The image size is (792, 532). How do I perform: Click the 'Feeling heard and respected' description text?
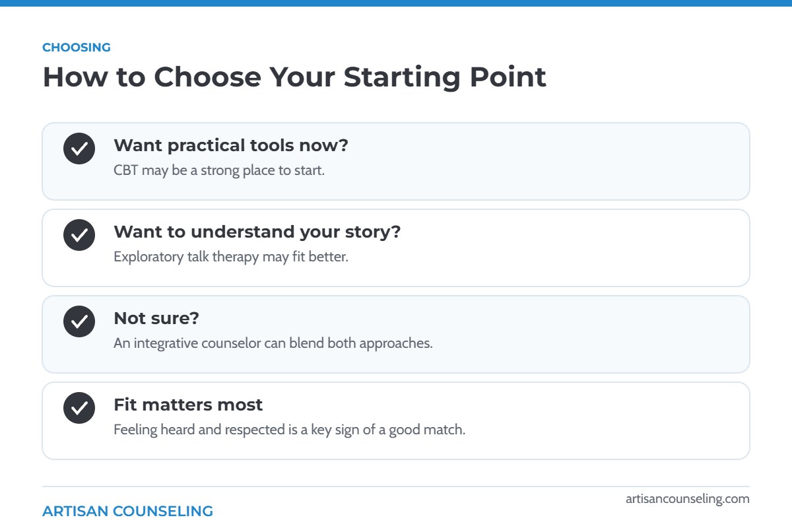click(x=290, y=430)
